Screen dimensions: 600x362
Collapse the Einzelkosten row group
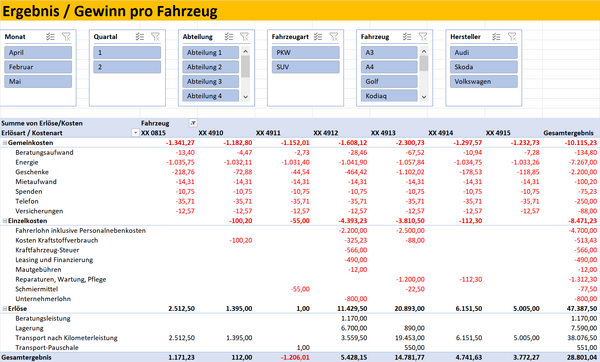5,221
